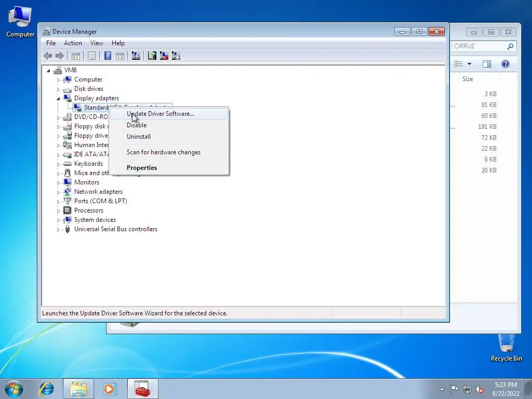Image resolution: width=532 pixels, height=399 pixels.
Task: Select Ports (COM & LPT) tree item
Action: coord(101,201)
